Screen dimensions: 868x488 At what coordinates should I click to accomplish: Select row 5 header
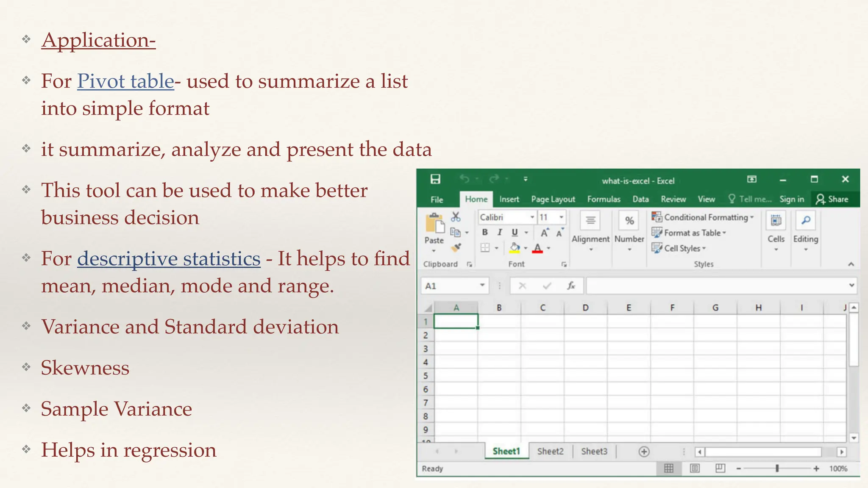pyautogui.click(x=426, y=375)
